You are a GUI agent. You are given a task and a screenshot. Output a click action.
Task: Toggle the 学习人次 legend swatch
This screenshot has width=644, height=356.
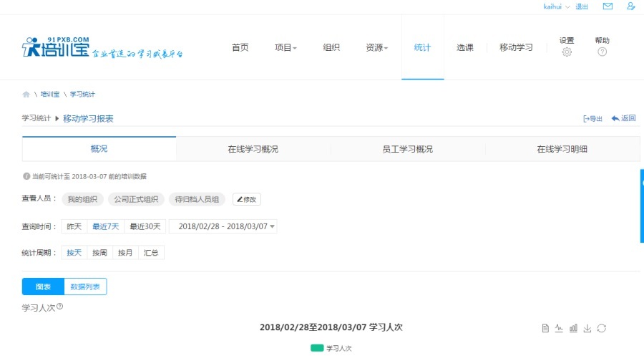[x=317, y=348]
